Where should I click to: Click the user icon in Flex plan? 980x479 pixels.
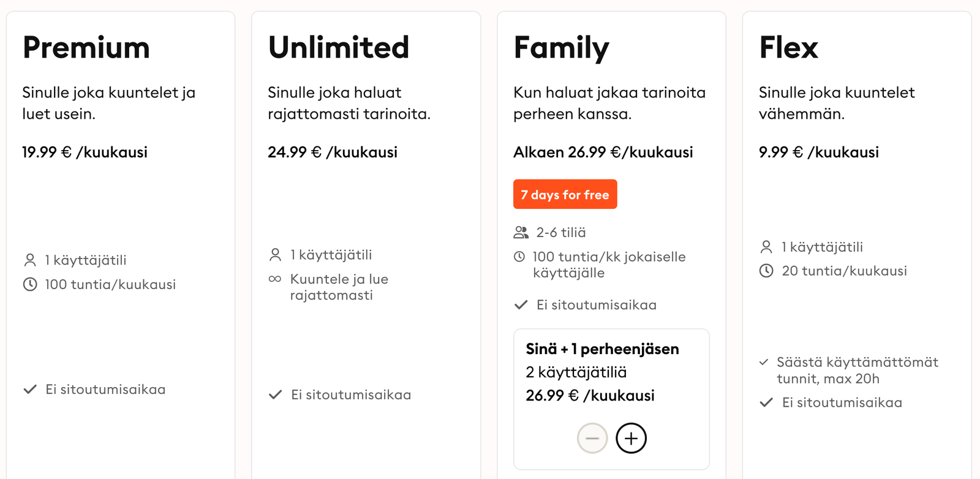pyautogui.click(x=766, y=247)
